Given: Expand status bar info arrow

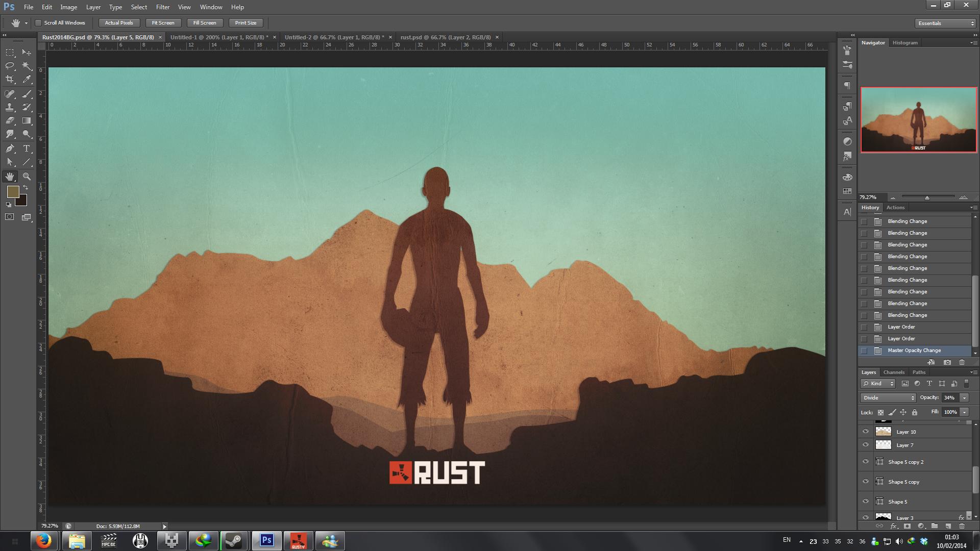Looking at the screenshot, I should (x=164, y=526).
